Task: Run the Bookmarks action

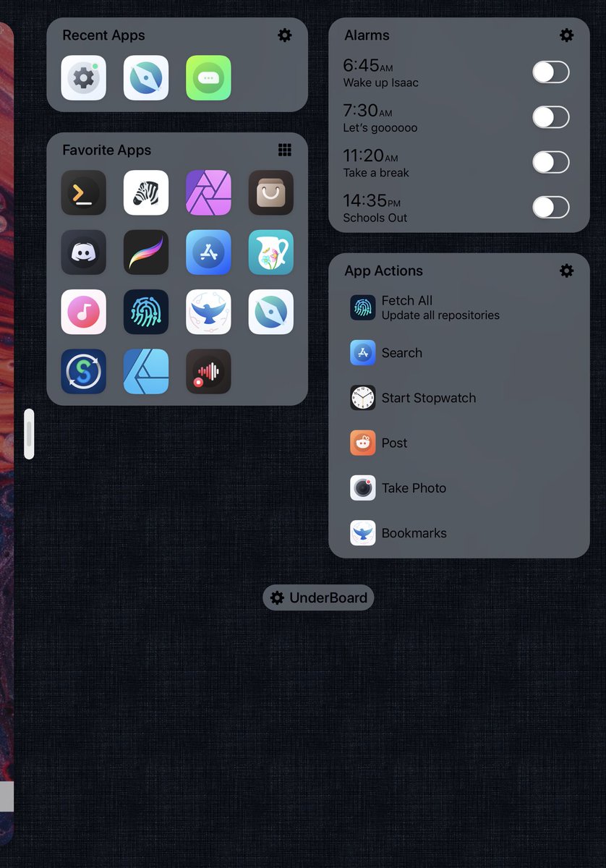Action: pos(459,533)
